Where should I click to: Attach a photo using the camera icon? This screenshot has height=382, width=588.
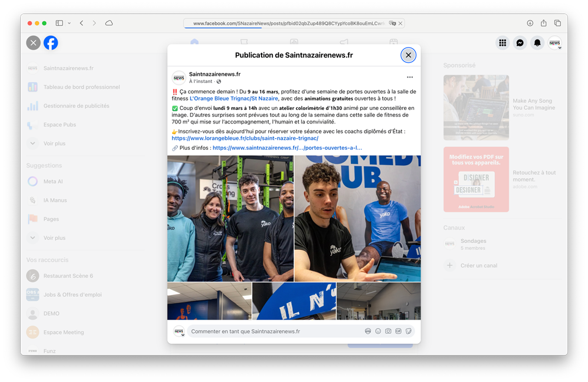tap(388, 331)
